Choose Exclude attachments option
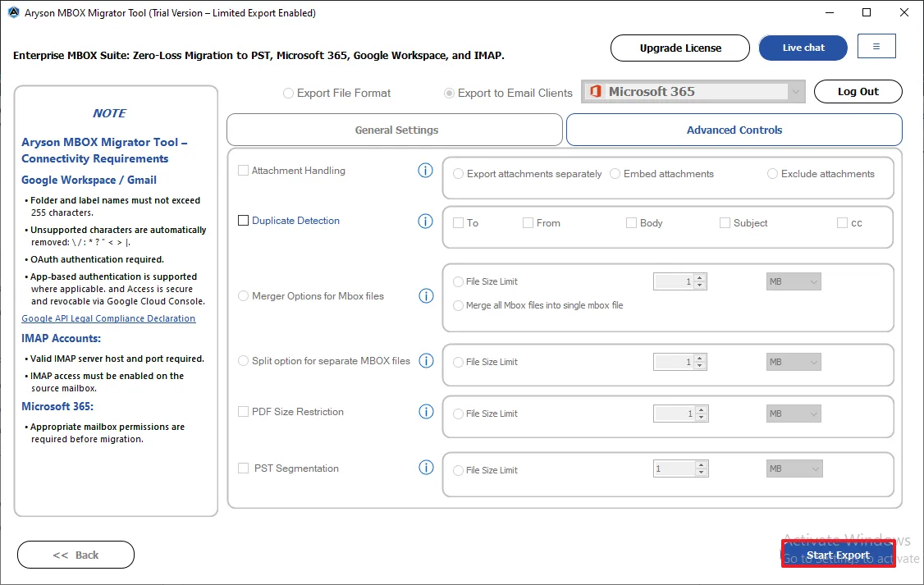The image size is (924, 585). point(772,174)
